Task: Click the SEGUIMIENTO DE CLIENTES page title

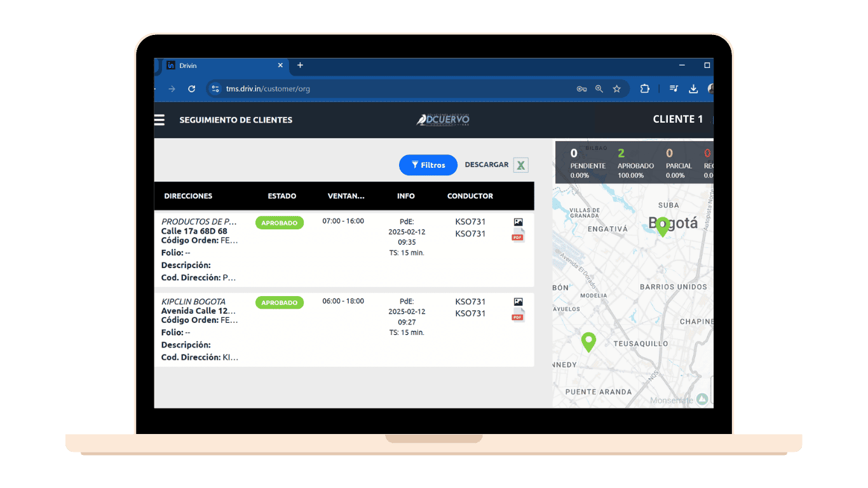Action: pyautogui.click(x=236, y=120)
